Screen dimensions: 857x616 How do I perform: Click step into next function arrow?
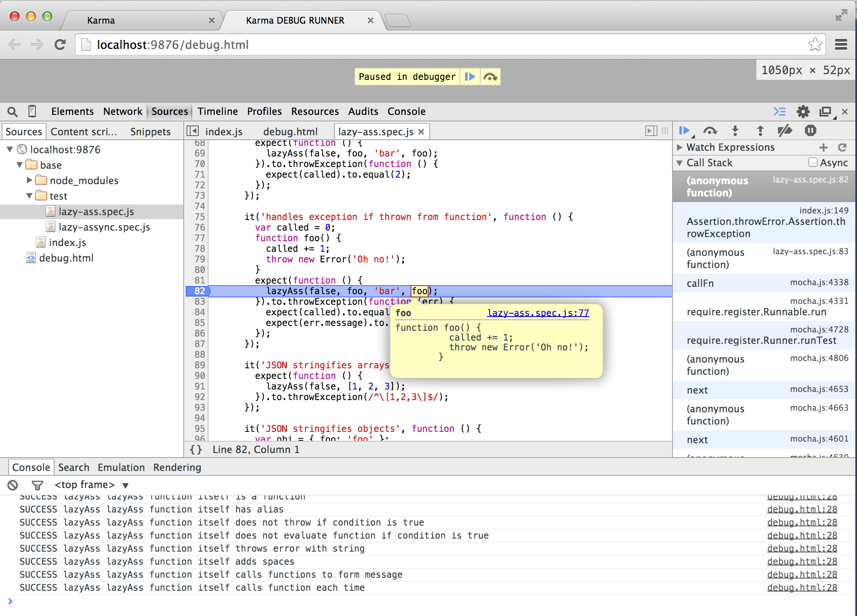pos(735,131)
